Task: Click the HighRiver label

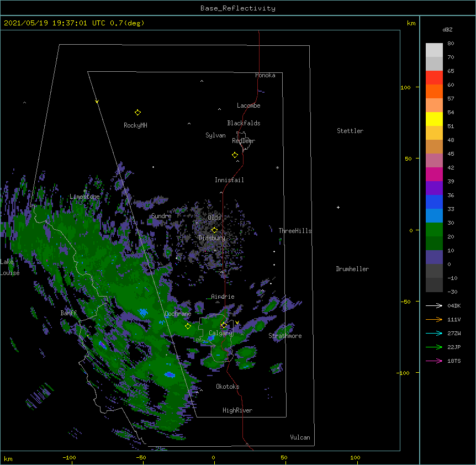Action: pos(237,410)
